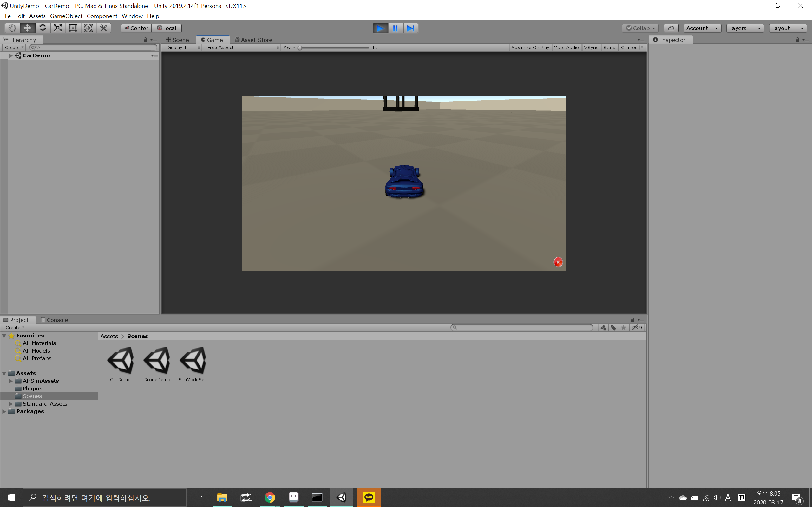Open the cloud services icon
This screenshot has width=812, height=507.
(x=671, y=28)
